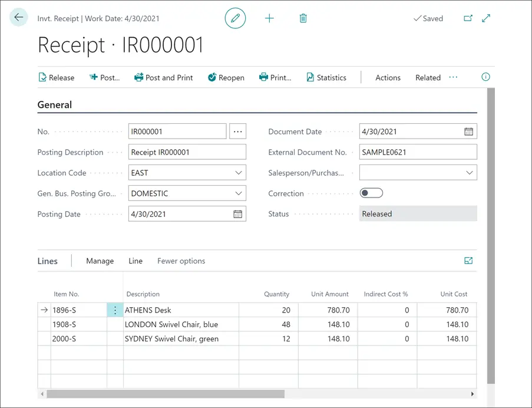The width and height of the screenshot is (532, 408).
Task: Expand the Location Code dropdown
Action: point(239,173)
